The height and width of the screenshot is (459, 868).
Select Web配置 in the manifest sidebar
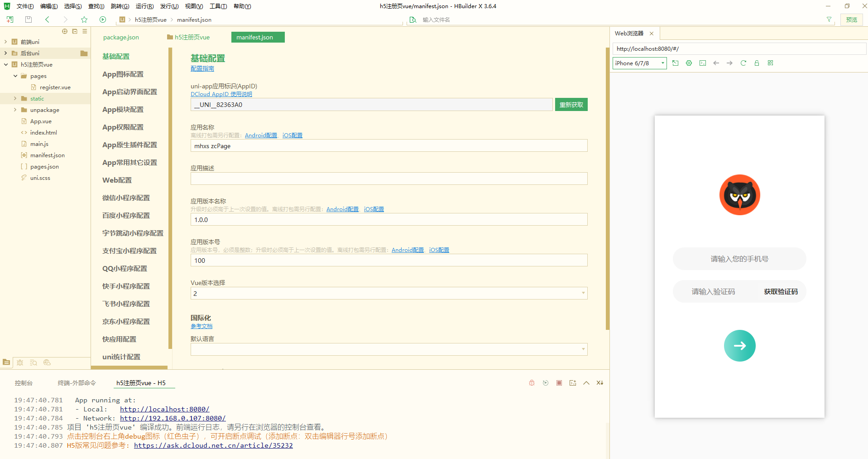[x=117, y=180]
